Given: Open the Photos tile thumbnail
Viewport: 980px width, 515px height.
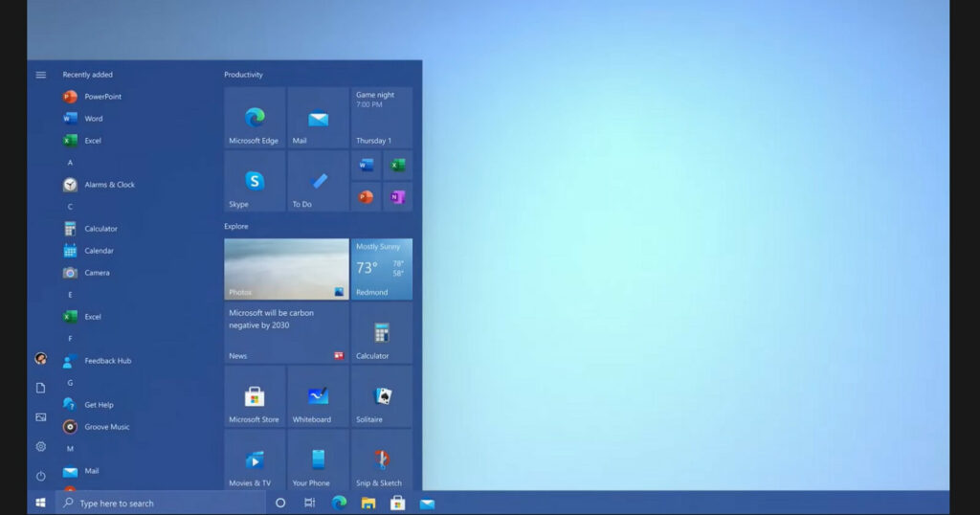Looking at the screenshot, I should 286,269.
